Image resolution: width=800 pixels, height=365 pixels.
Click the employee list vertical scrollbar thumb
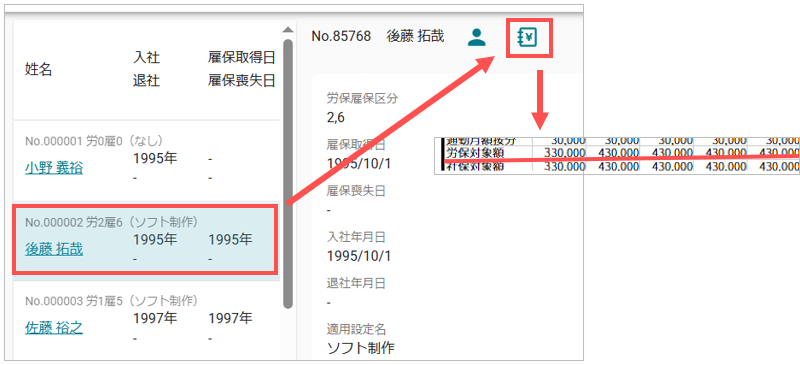[x=288, y=174]
